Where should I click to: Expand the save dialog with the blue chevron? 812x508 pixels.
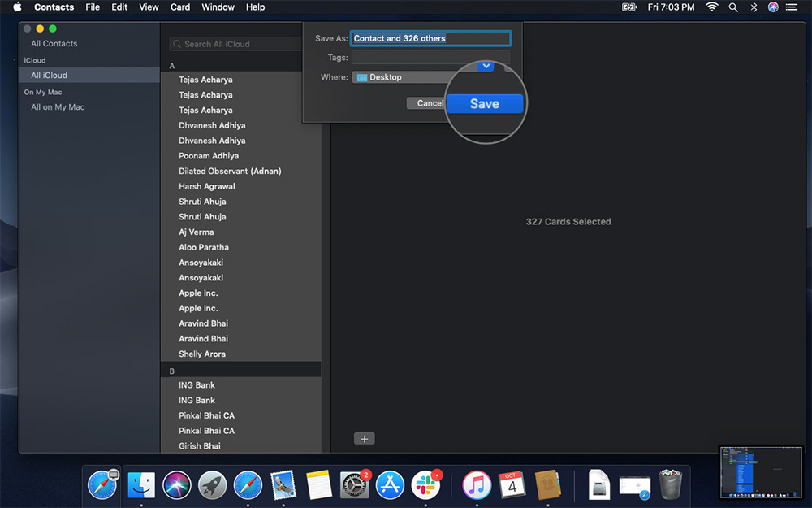click(x=486, y=66)
